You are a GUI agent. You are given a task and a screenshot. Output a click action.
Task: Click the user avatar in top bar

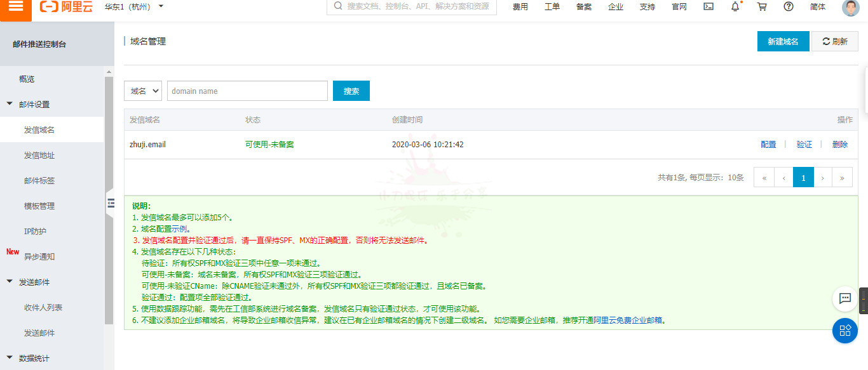850,7
